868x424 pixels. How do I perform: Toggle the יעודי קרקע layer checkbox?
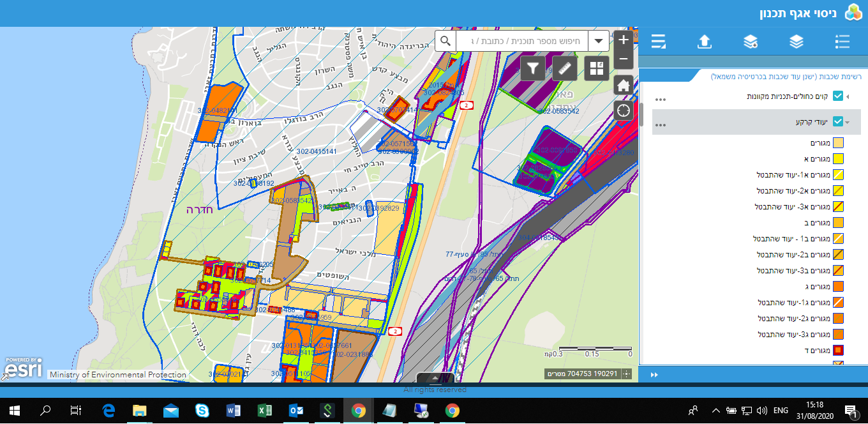pos(838,122)
